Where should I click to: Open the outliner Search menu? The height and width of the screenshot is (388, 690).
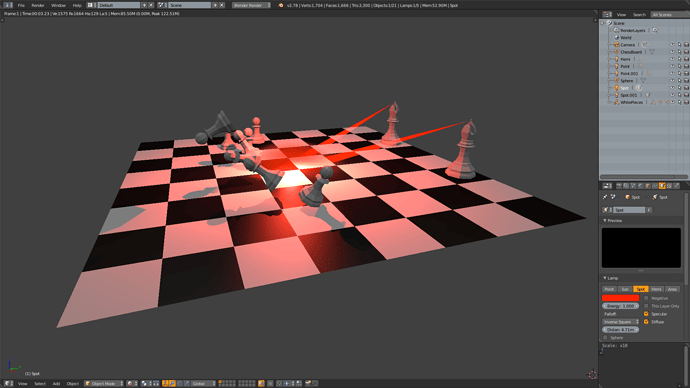639,15
